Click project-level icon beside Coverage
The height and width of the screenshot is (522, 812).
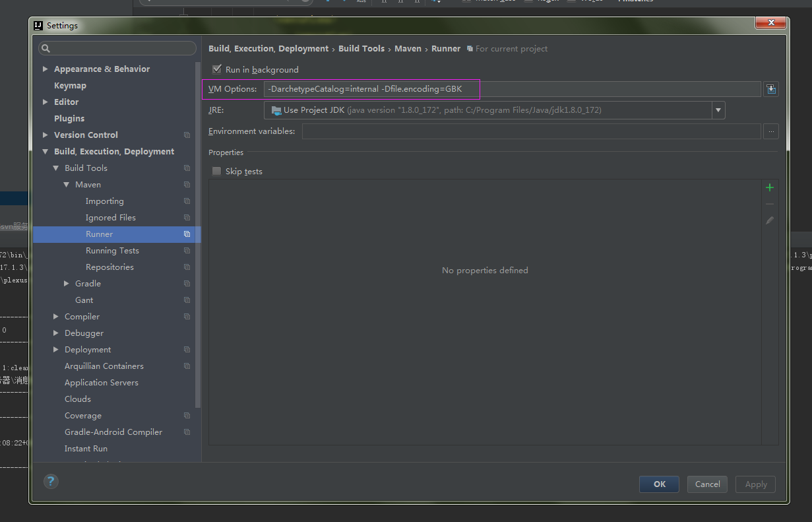click(x=187, y=416)
